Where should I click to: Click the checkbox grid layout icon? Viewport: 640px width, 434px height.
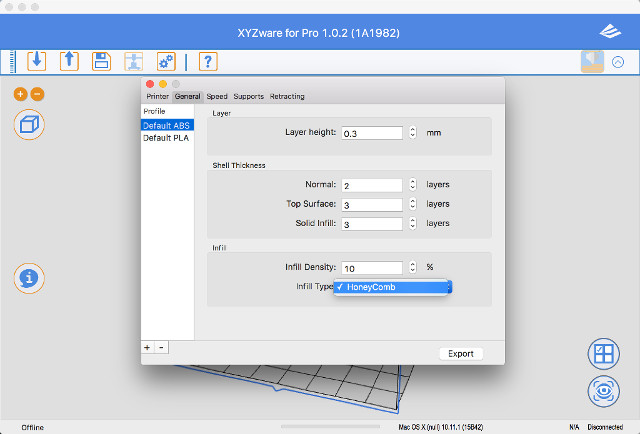pos(604,354)
